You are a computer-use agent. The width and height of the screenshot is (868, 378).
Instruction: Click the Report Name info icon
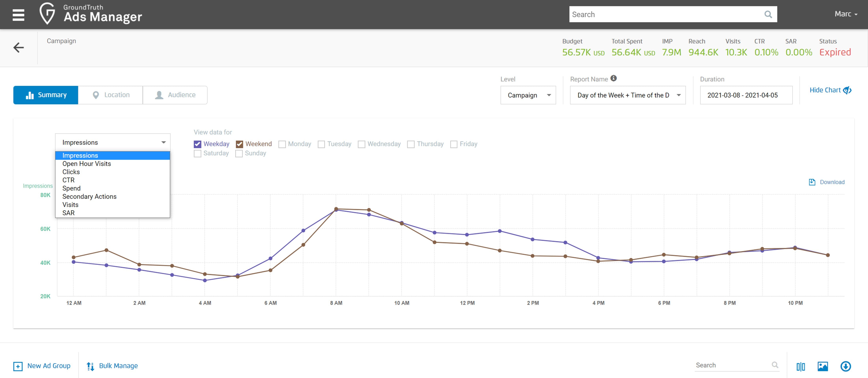tap(614, 78)
